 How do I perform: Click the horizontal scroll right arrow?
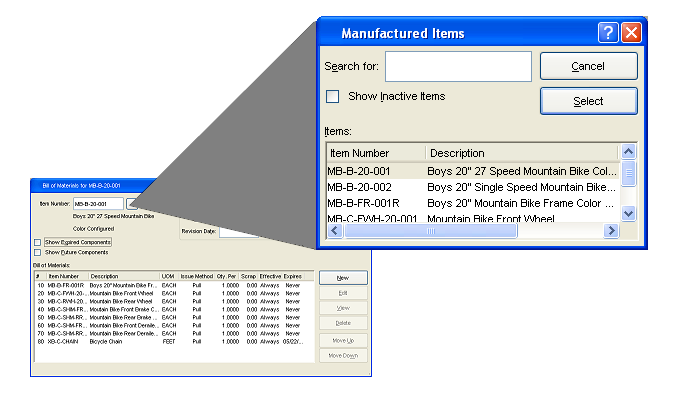(x=611, y=231)
